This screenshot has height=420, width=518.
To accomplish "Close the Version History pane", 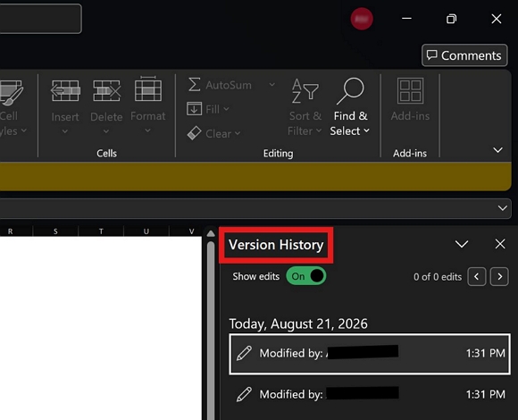I will pos(500,244).
